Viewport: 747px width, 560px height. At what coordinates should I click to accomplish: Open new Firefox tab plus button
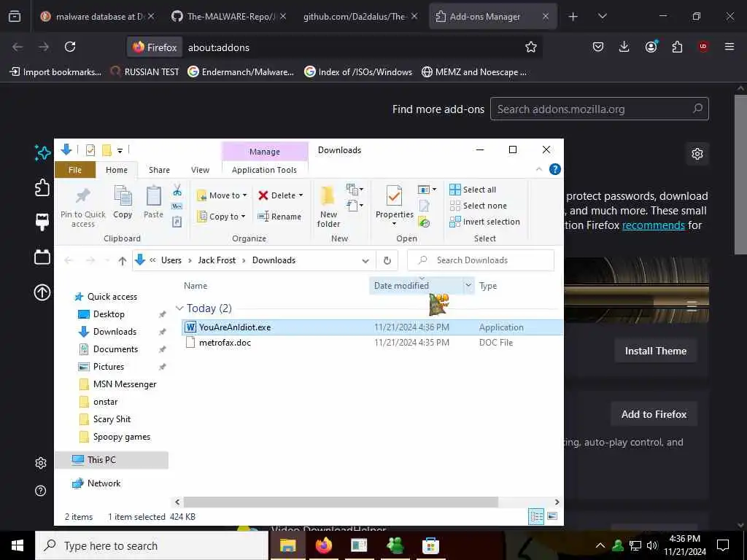tap(573, 16)
